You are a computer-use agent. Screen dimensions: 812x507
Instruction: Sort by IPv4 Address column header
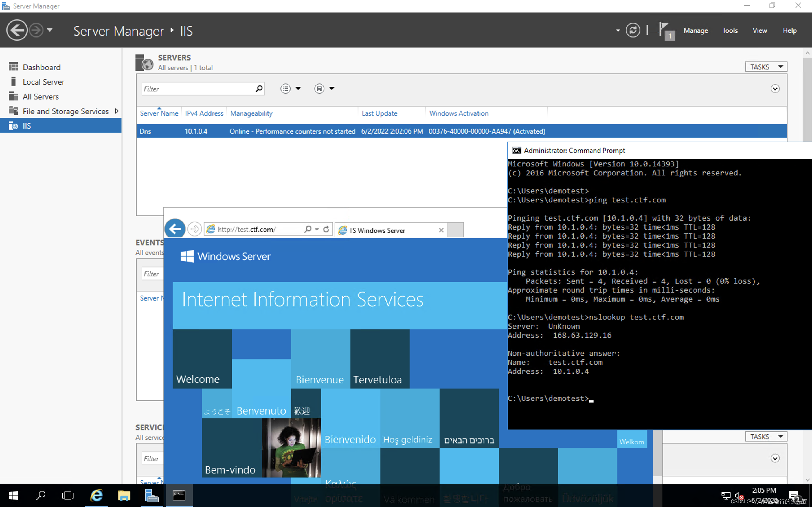(x=204, y=113)
